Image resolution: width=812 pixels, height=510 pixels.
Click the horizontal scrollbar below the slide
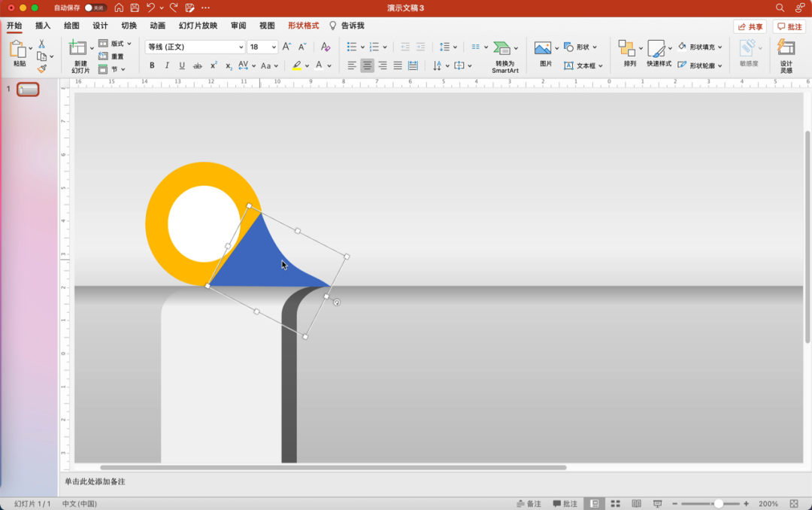click(333, 468)
